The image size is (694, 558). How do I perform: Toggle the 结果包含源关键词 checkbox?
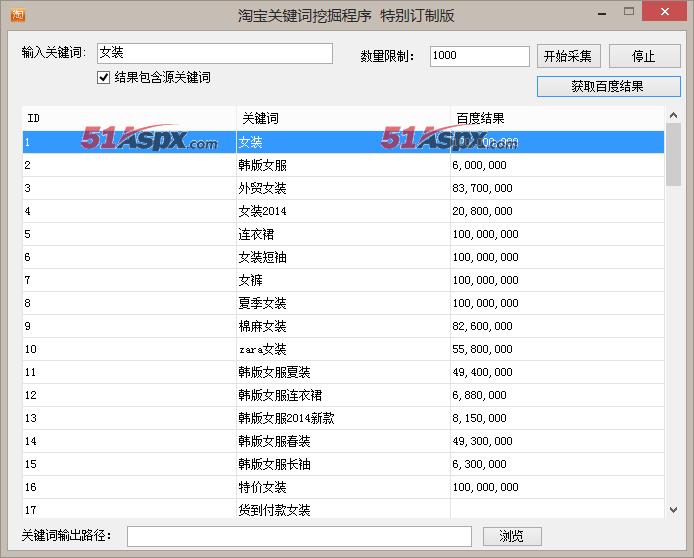(x=103, y=78)
